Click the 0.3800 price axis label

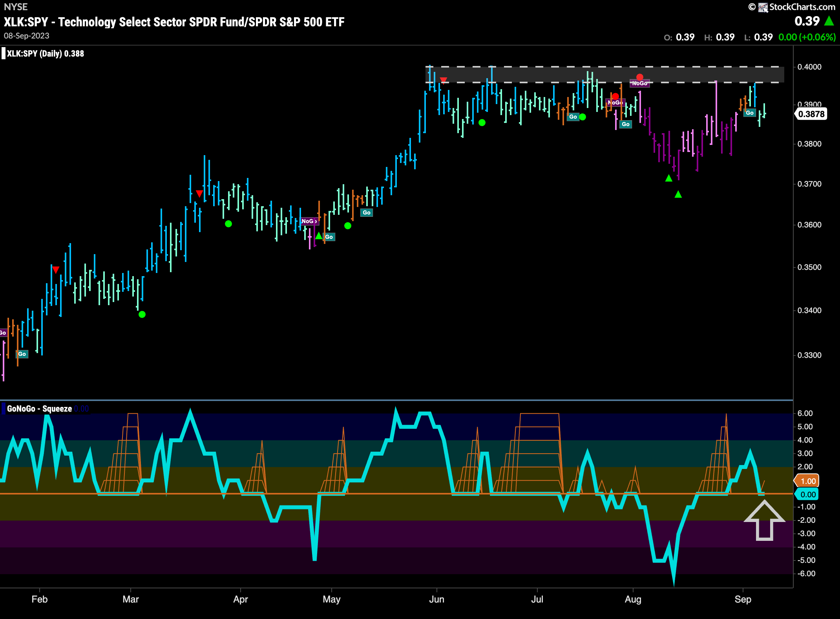(x=809, y=144)
